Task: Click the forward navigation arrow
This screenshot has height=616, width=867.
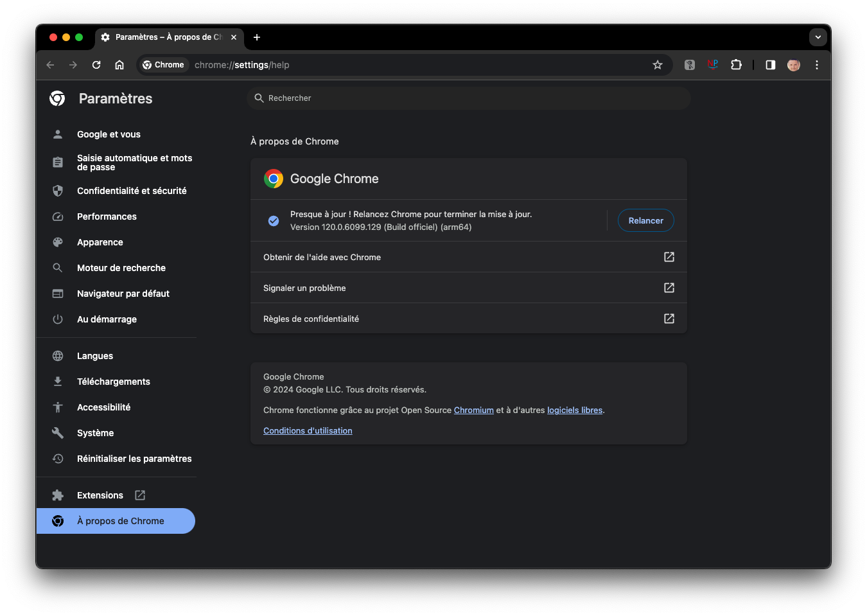Action: point(73,65)
